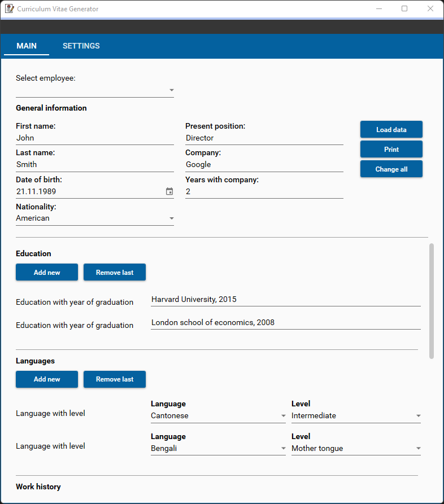The width and height of the screenshot is (444, 504).
Task: Open the Intermediate level dropdown
Action: (356, 415)
